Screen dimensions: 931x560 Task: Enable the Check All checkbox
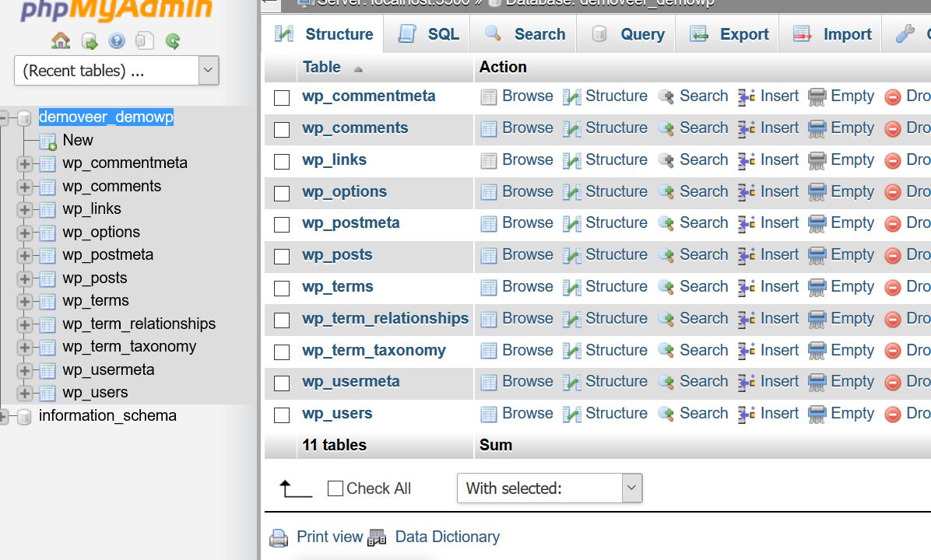[x=335, y=488]
